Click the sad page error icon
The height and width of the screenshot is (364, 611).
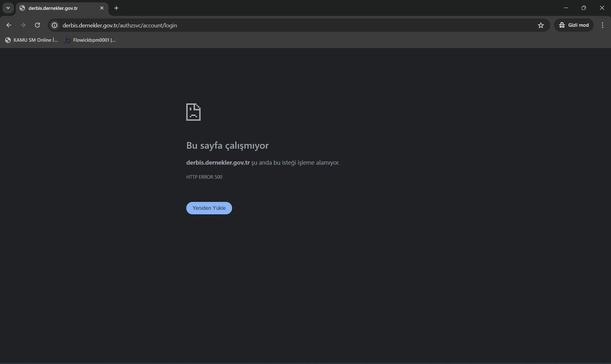193,112
